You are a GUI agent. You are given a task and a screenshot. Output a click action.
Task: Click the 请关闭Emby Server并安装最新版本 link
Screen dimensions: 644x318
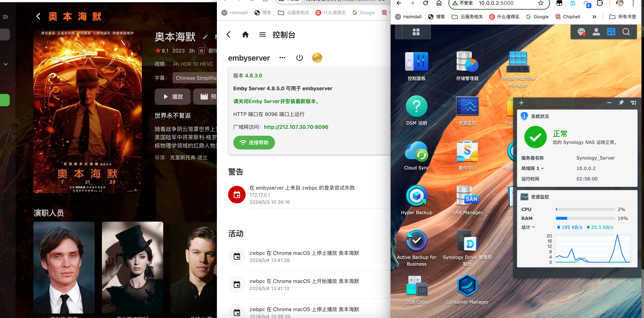pyautogui.click(x=277, y=101)
